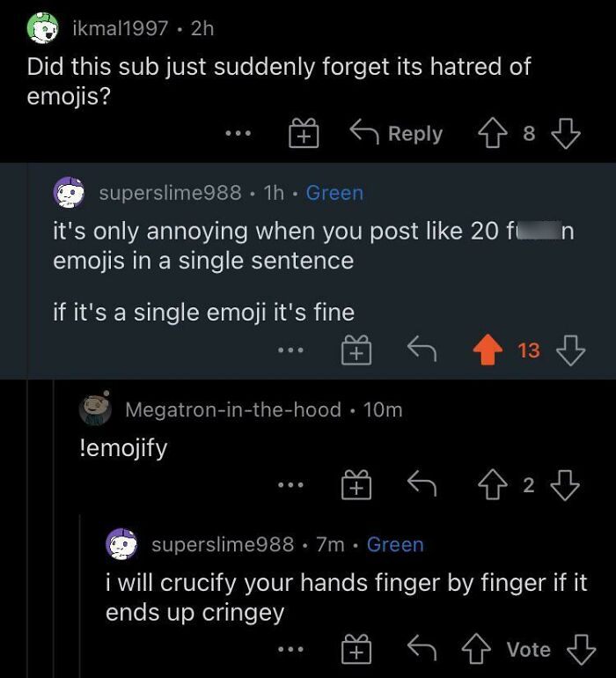Upvote the crucify your hands comment
The height and width of the screenshot is (678, 616).
tap(476, 650)
